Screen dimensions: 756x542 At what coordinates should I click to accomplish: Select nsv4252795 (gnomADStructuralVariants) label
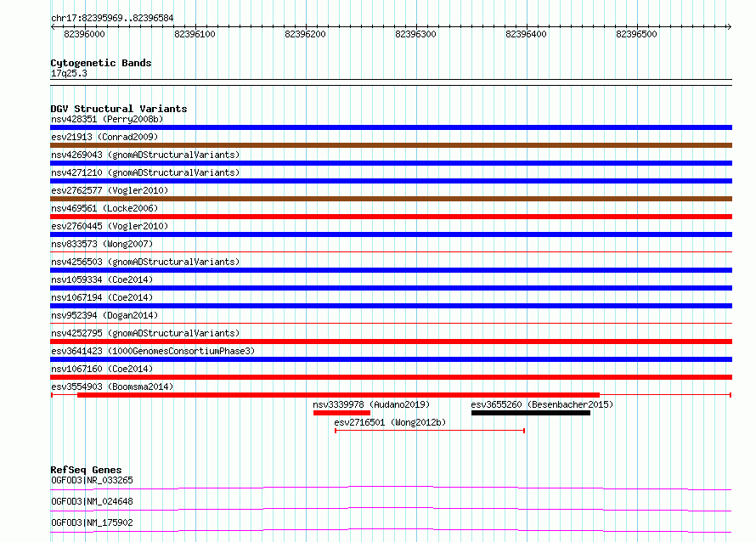[x=145, y=333]
